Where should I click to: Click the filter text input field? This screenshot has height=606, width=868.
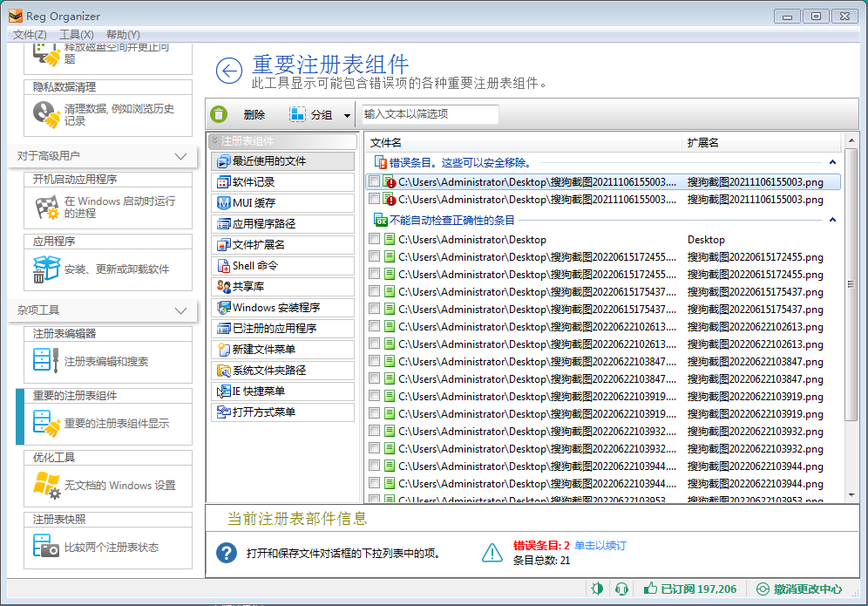pos(430,114)
